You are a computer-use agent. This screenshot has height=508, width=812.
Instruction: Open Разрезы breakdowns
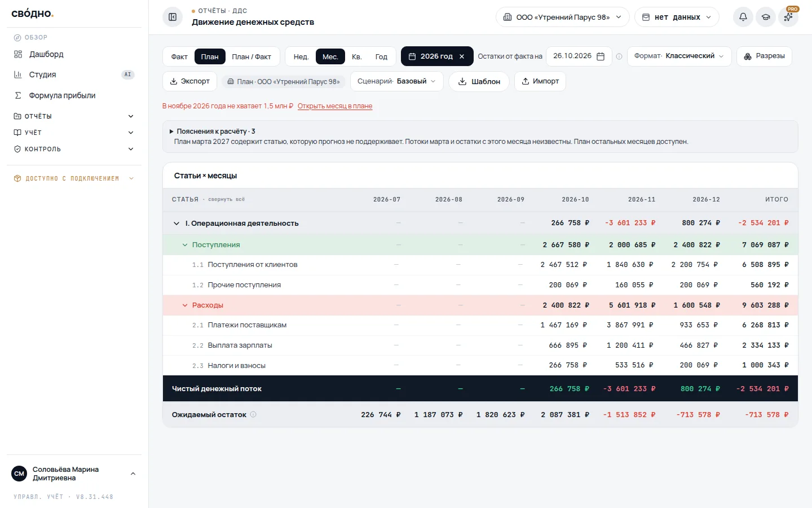click(x=764, y=56)
